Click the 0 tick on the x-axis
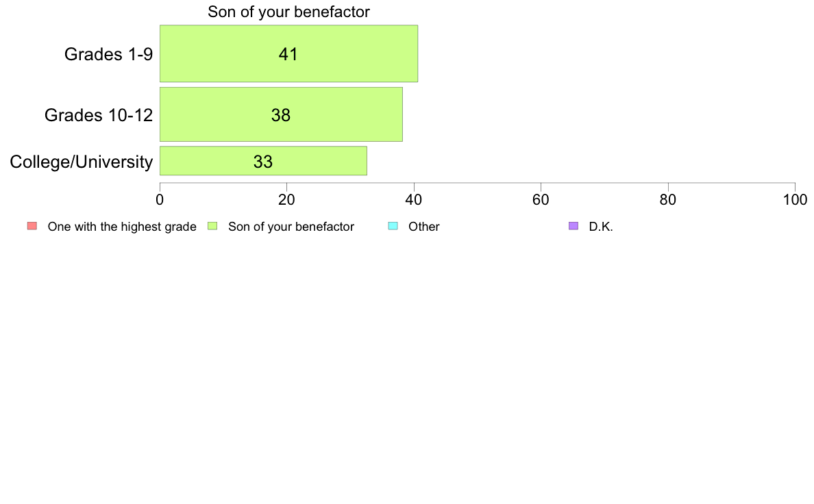 (x=160, y=200)
